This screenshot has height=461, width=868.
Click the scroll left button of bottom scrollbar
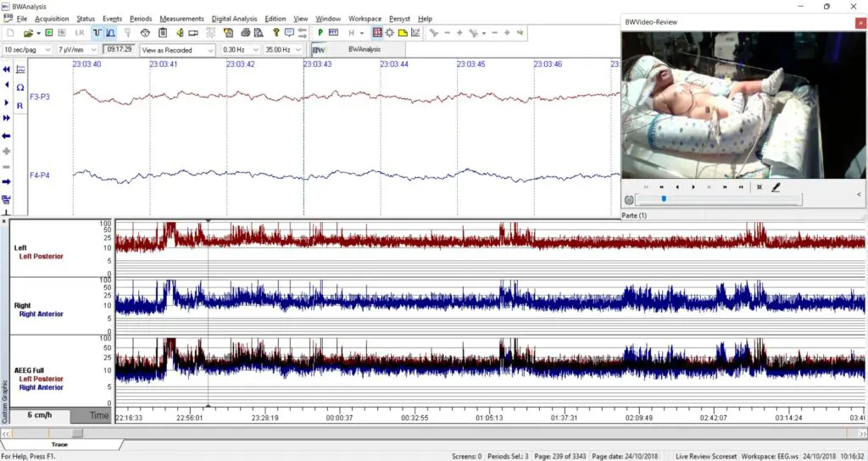6,433
